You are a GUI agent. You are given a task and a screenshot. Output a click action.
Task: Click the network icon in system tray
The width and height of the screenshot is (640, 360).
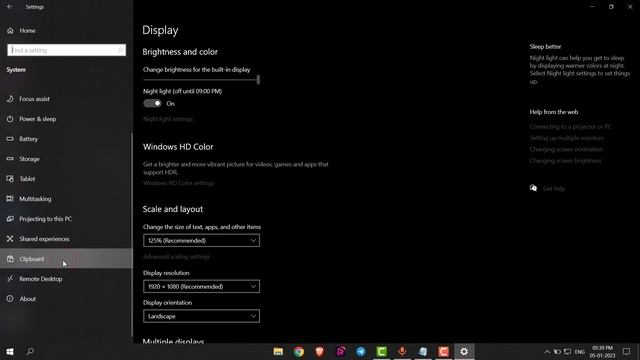tap(567, 351)
